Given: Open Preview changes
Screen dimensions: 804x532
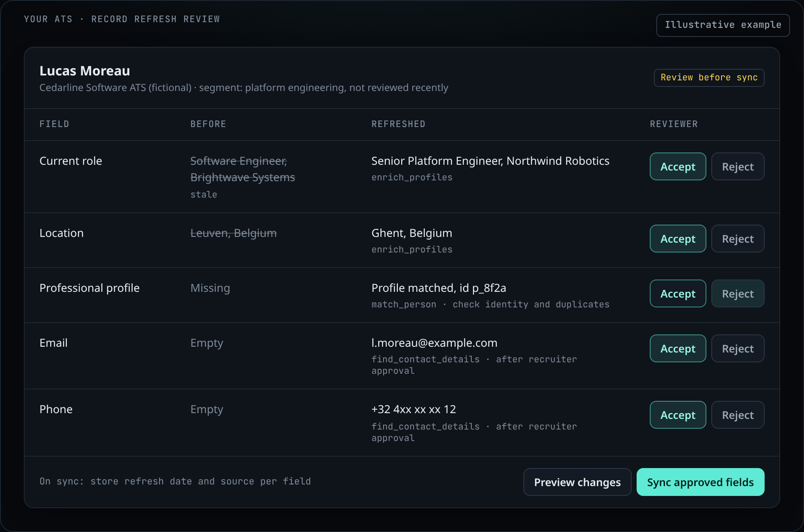Looking at the screenshot, I should click(577, 482).
